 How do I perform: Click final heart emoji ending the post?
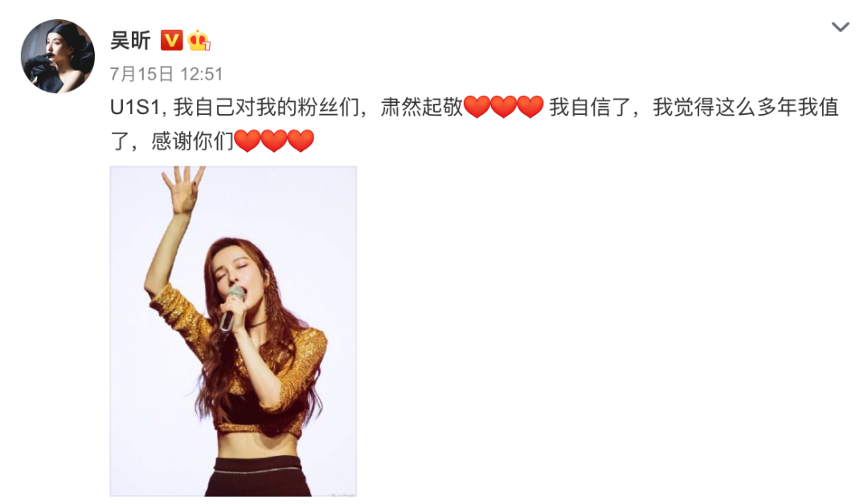click(x=301, y=141)
